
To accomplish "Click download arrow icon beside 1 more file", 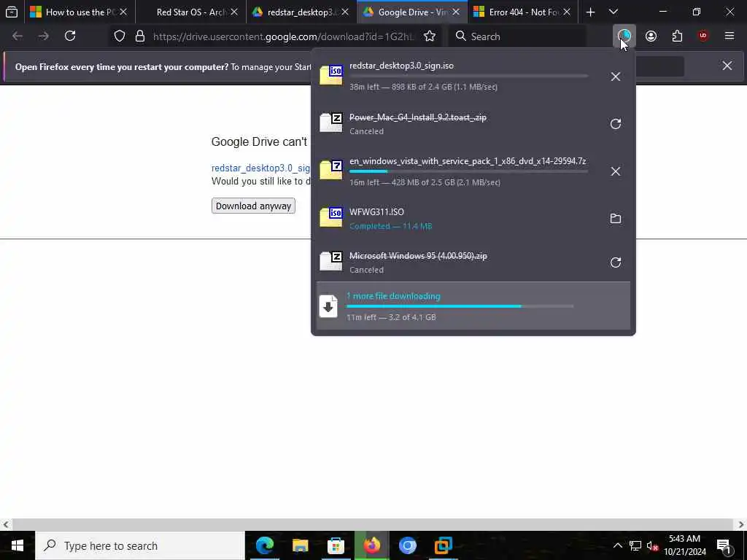I will pos(328,307).
